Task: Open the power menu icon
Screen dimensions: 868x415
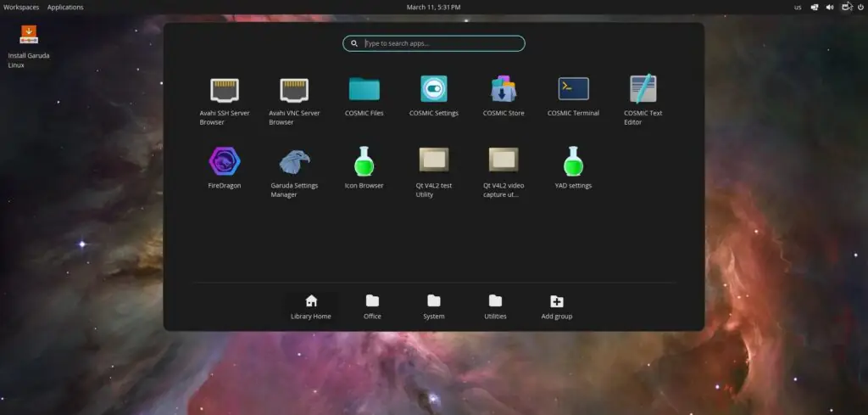Action: tap(860, 7)
